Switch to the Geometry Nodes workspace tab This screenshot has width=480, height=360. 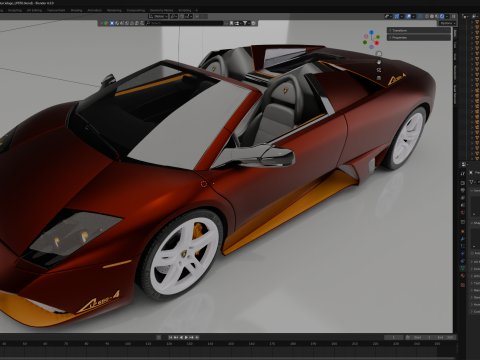click(x=161, y=10)
